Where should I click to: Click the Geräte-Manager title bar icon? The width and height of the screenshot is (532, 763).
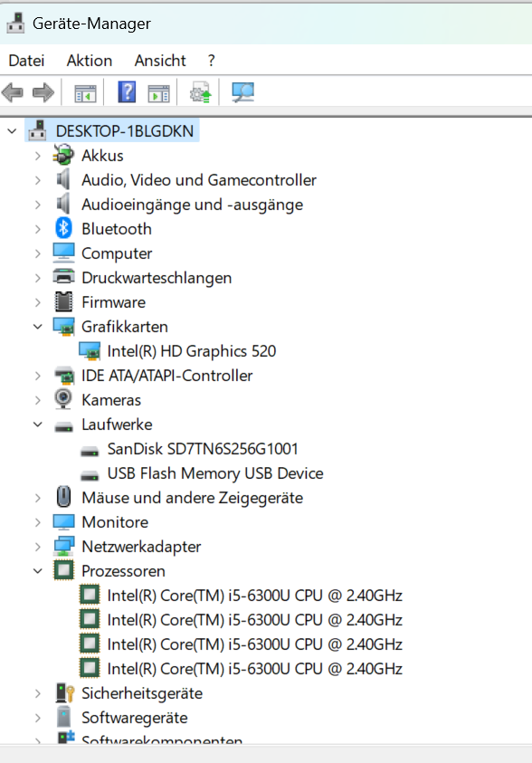(x=15, y=23)
